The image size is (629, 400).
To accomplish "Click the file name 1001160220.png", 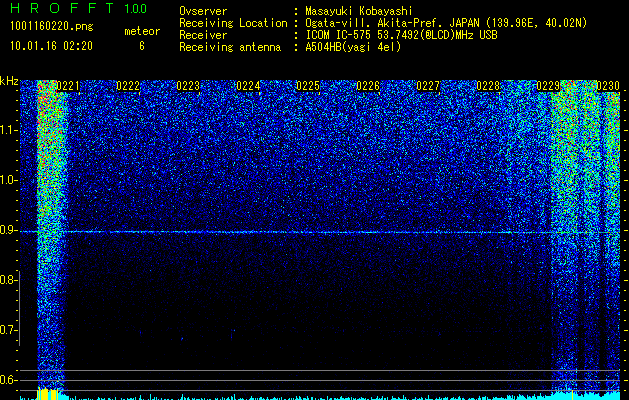I will (x=52, y=27).
